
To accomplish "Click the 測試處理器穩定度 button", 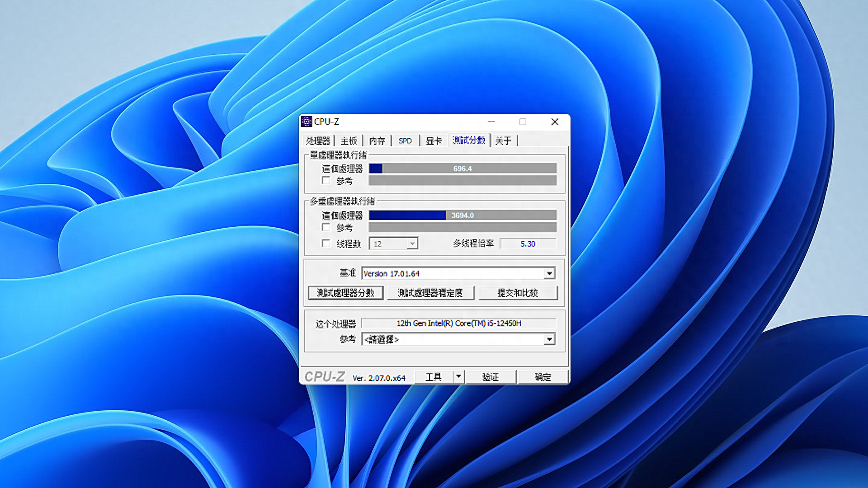I will (x=430, y=293).
